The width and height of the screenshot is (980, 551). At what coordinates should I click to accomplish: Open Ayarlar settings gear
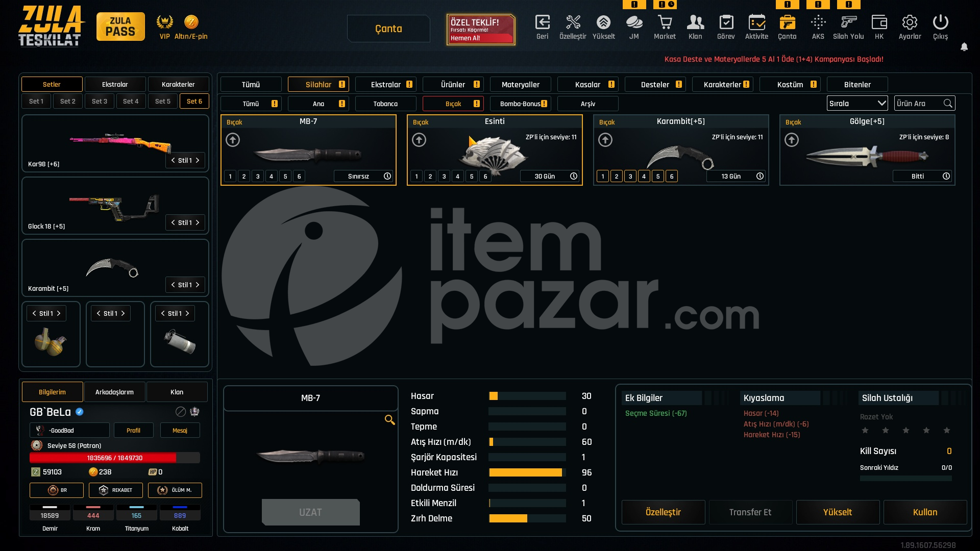(910, 22)
